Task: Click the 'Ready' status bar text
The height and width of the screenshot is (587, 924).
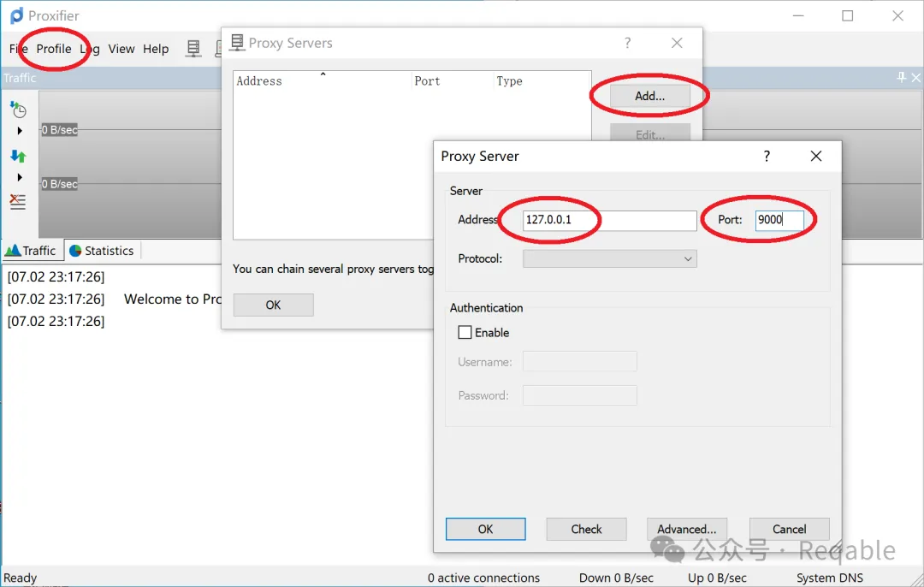Action: click(20, 578)
